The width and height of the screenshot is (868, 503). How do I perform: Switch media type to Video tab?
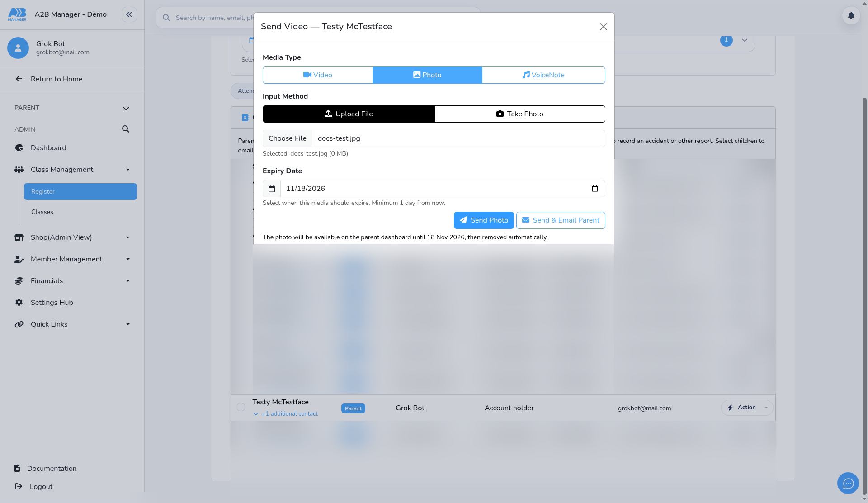[x=318, y=75]
